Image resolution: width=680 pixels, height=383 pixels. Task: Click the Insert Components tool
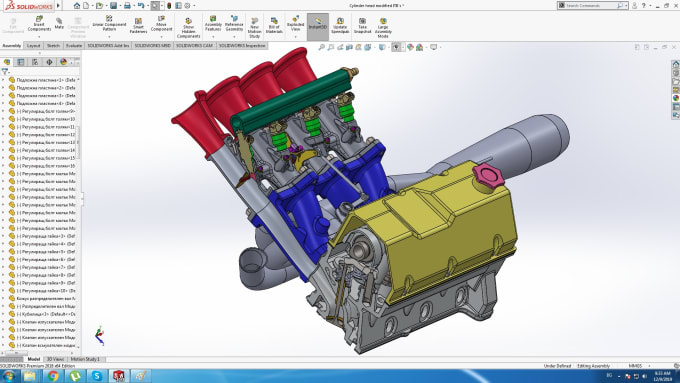[39, 25]
